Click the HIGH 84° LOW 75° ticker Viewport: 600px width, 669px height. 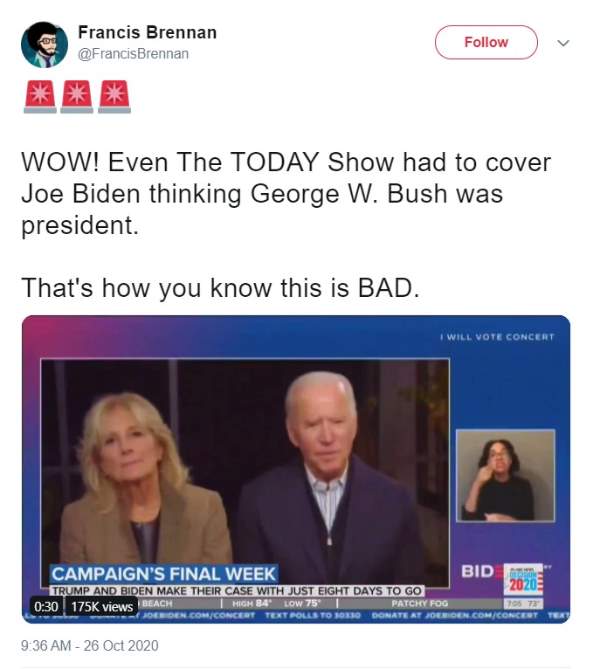point(276,603)
